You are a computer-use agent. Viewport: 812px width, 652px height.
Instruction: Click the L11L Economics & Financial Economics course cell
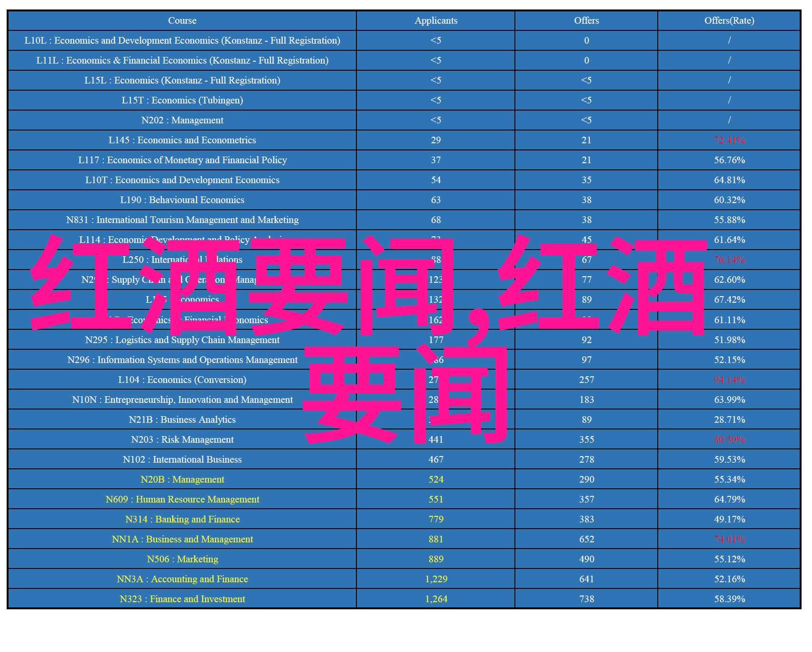182,60
